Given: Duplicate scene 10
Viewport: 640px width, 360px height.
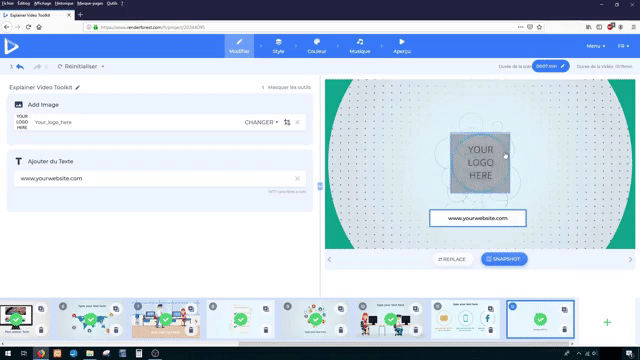Looking at the screenshot, I should tap(416, 309).
